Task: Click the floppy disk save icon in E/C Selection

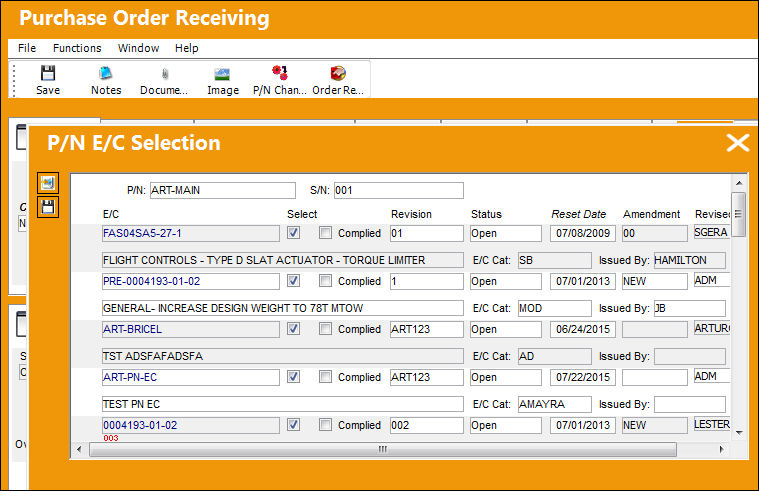Action: 48,207
